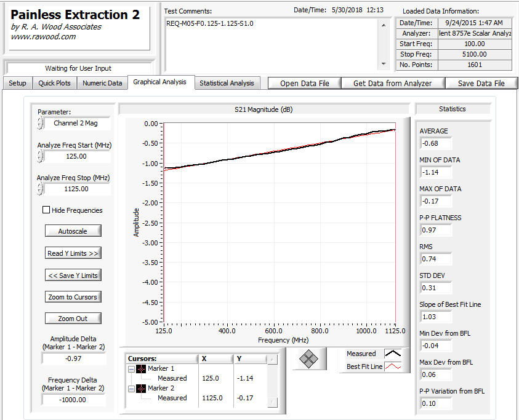The height and width of the screenshot is (420, 519).
Task: Click Open Data File button
Action: click(x=305, y=84)
